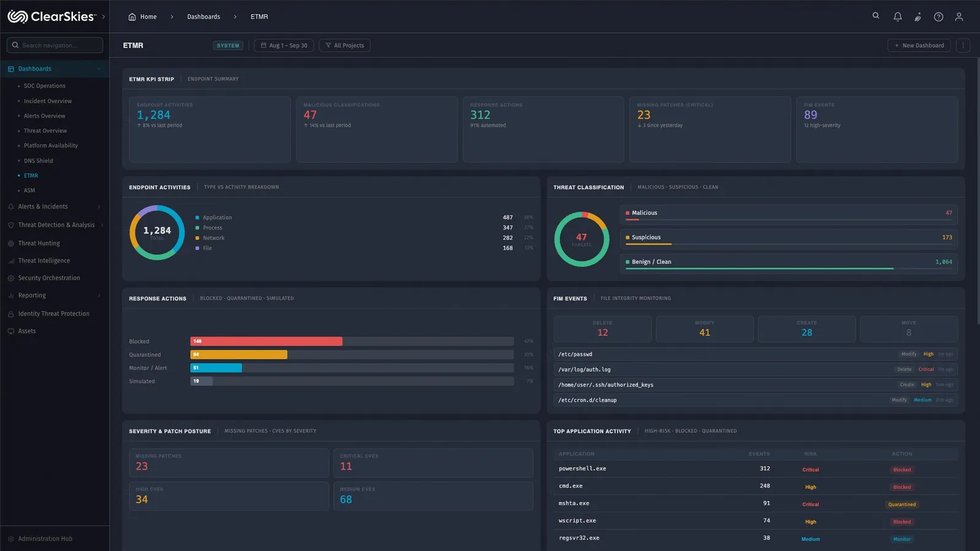Click the SYSTEM badge
Screen dimensions: 980x551
pos(228,45)
